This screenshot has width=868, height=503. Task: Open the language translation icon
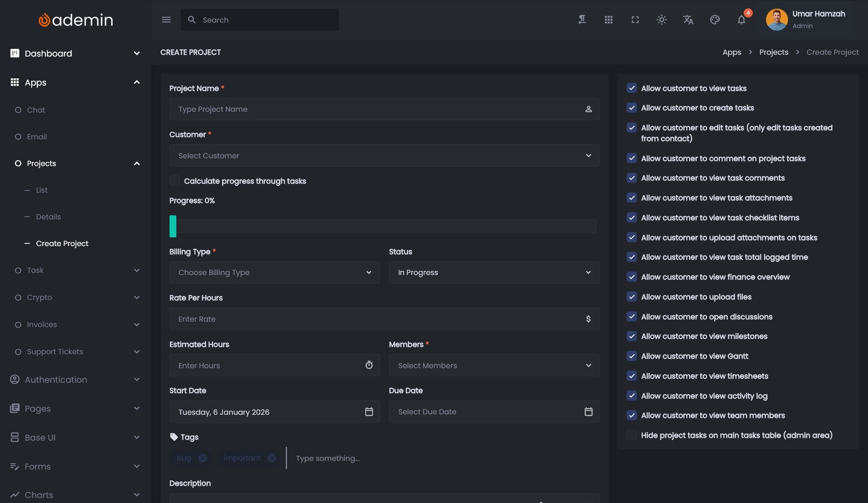pos(688,20)
